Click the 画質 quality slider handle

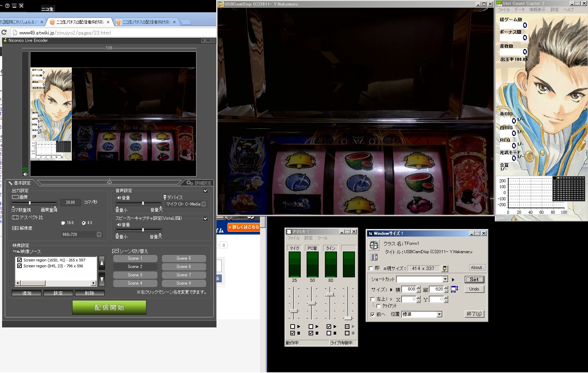30,203
